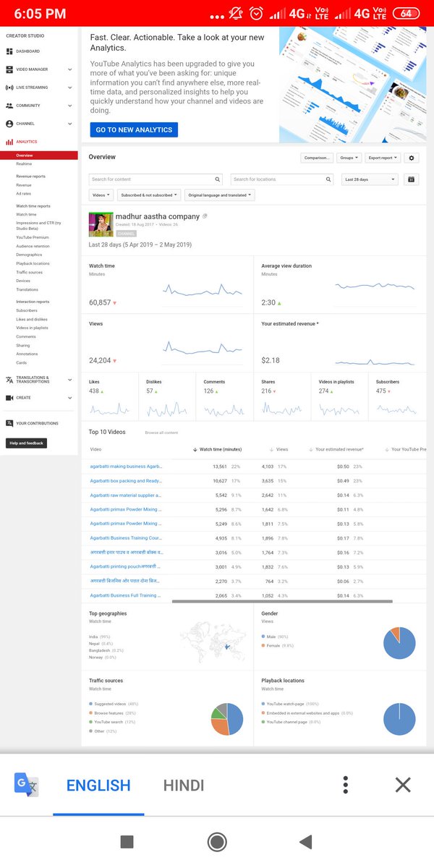The image size is (434, 868).
Task: Open the Traffic sources report
Action: tap(30, 273)
